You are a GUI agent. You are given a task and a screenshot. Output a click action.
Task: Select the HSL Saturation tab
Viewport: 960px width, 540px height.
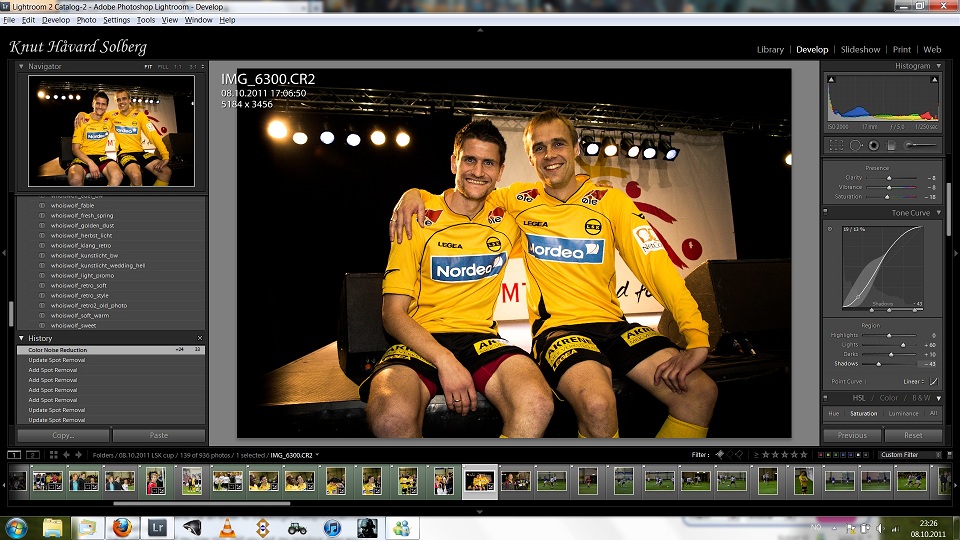[x=863, y=414]
